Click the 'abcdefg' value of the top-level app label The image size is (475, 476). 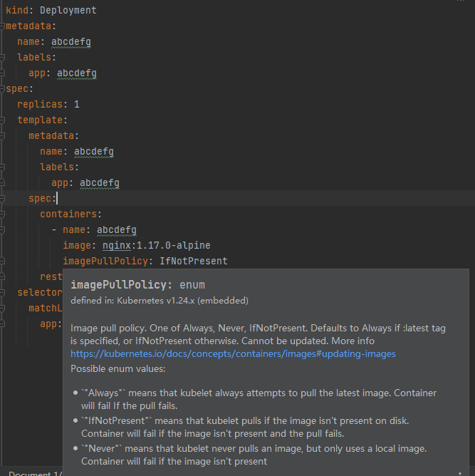77,73
